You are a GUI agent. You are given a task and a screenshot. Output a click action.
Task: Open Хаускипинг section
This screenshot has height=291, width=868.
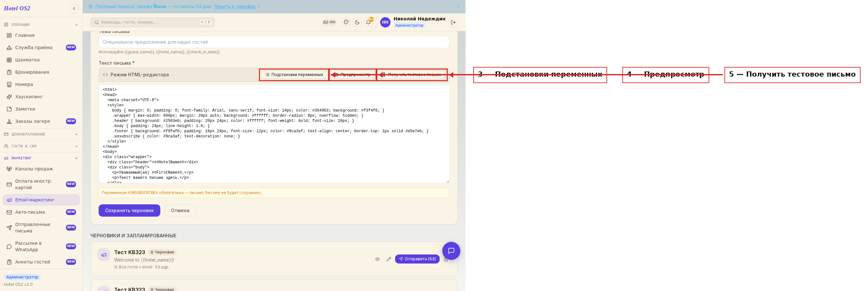pos(41,97)
